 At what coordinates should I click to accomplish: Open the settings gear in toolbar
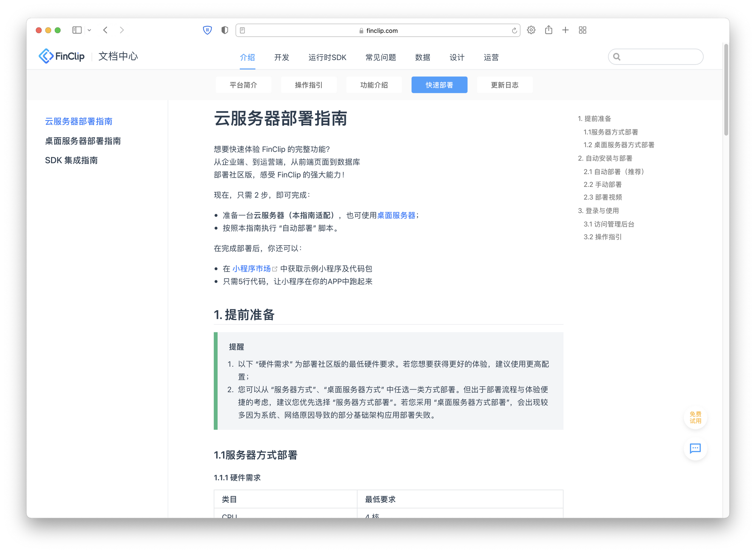click(x=531, y=30)
